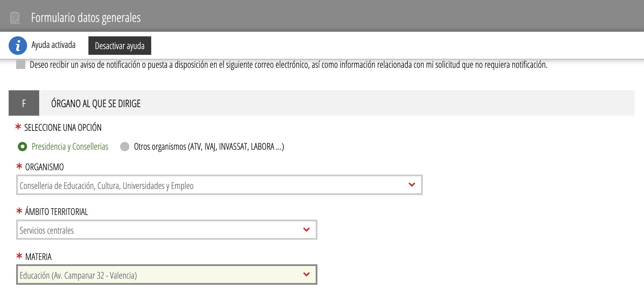Click the blue info help icon

pyautogui.click(x=18, y=46)
